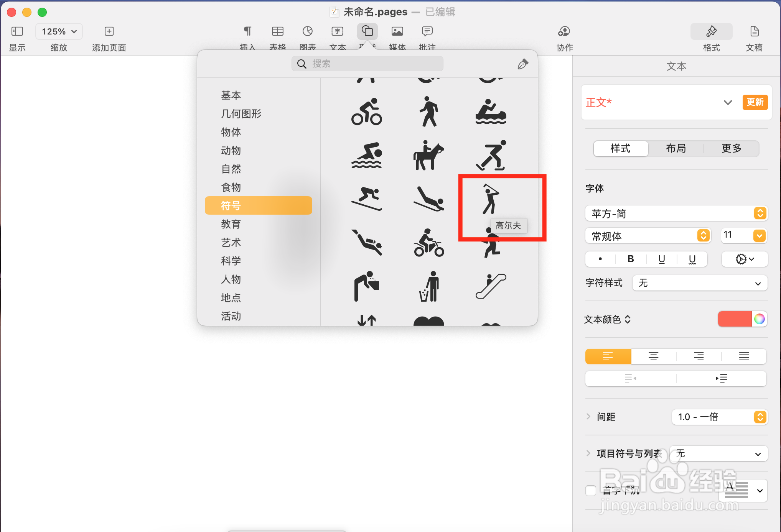Viewport: 781px width, 532px height.
Task: Expand the 间距 section
Action: coord(588,417)
